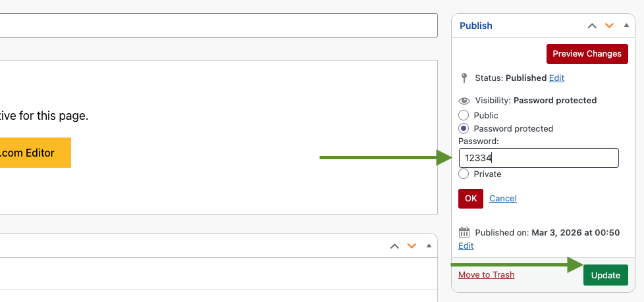Edit the published date link
This screenshot has width=644, height=302.
[466, 245]
